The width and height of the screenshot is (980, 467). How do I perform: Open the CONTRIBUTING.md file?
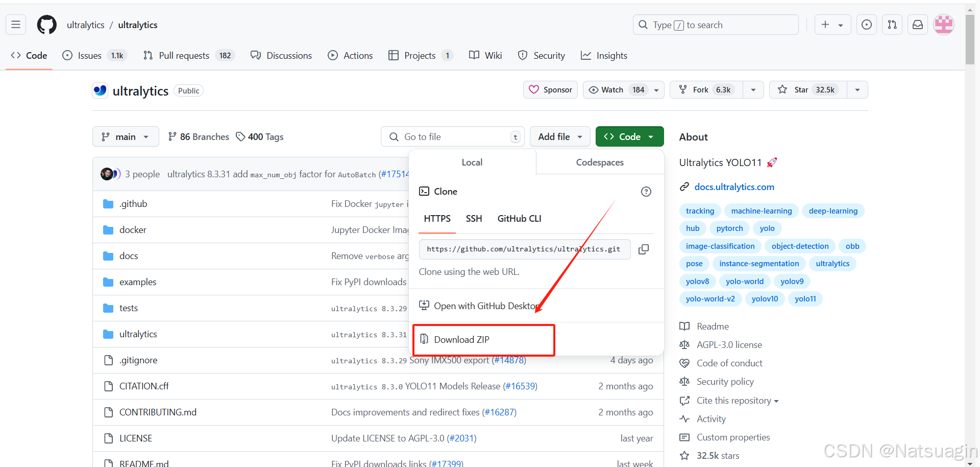(x=158, y=412)
